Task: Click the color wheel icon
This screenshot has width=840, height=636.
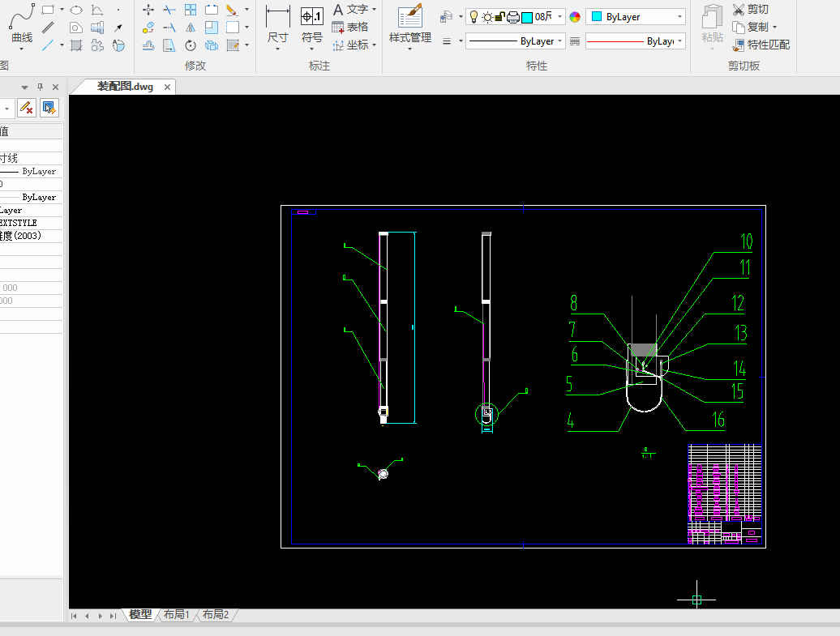Action: pyautogui.click(x=575, y=17)
